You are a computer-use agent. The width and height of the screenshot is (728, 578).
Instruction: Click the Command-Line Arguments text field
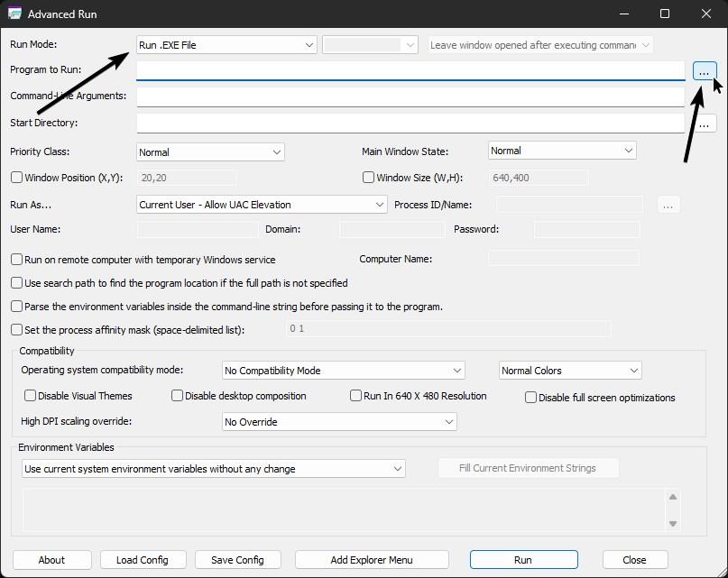click(x=410, y=96)
